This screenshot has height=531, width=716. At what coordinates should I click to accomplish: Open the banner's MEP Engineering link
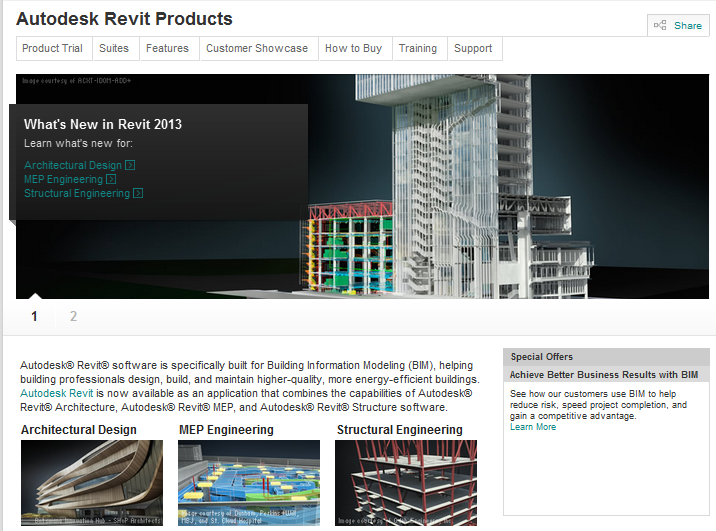[63, 179]
